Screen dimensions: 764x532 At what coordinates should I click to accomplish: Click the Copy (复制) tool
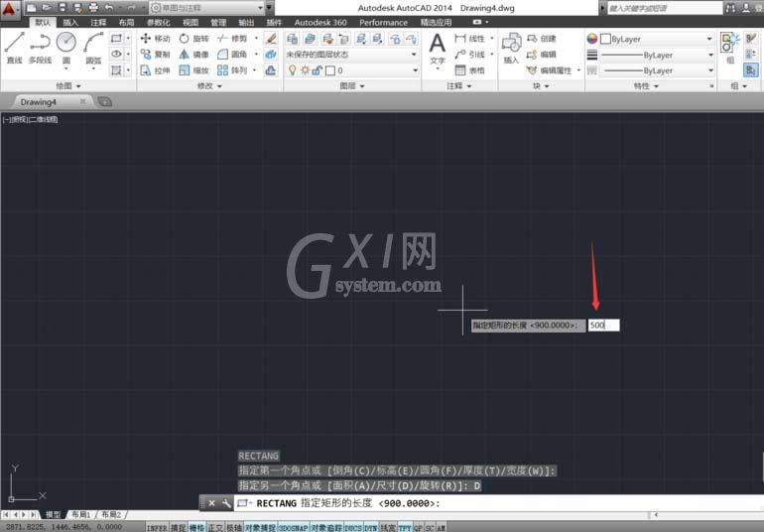[x=155, y=55]
